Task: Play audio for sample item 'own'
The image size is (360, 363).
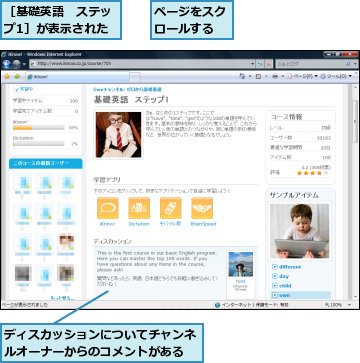Action: click(x=275, y=295)
